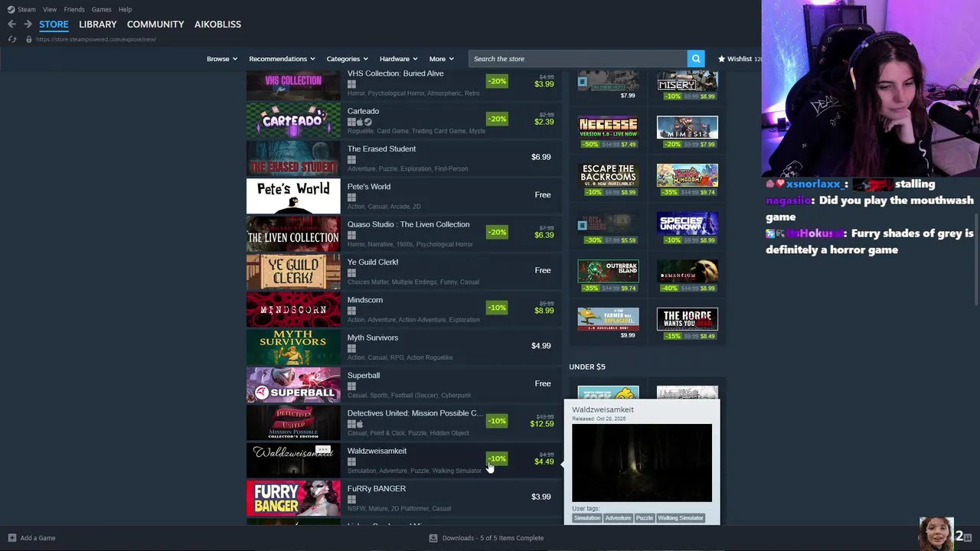Image resolution: width=980 pixels, height=551 pixels.
Task: Click the Steam logo icon
Action: tap(11, 9)
